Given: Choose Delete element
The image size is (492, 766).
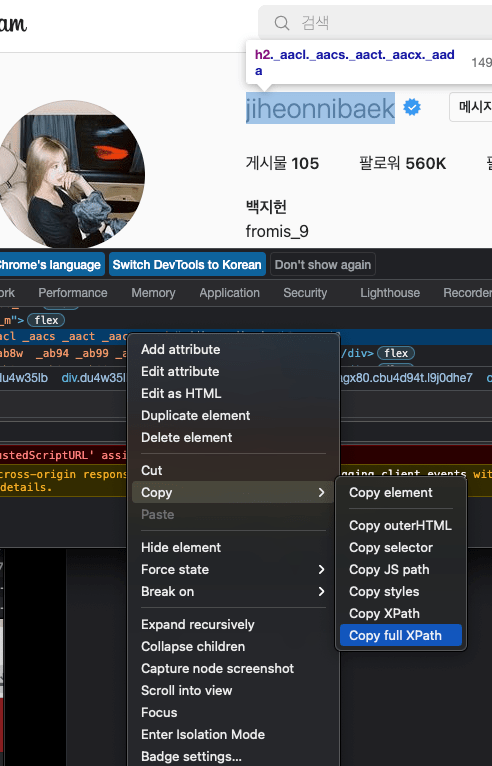Looking at the screenshot, I should (234, 437).
